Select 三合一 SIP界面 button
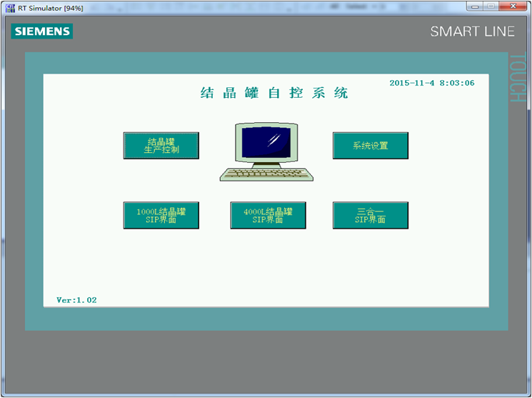The image size is (532, 398). tap(370, 216)
